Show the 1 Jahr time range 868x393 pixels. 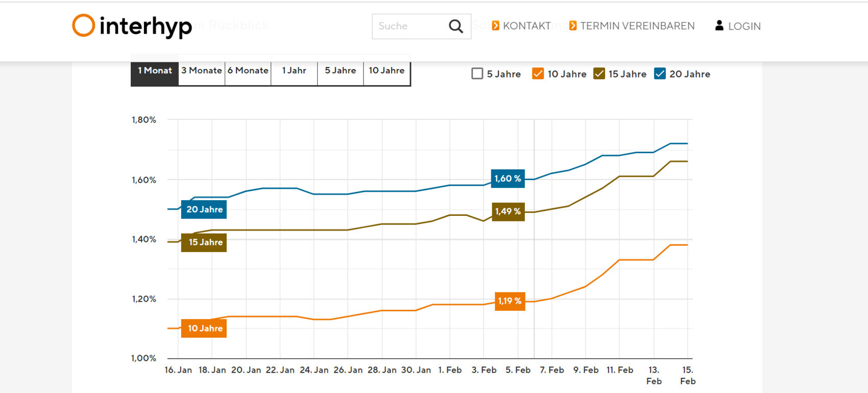tap(294, 71)
